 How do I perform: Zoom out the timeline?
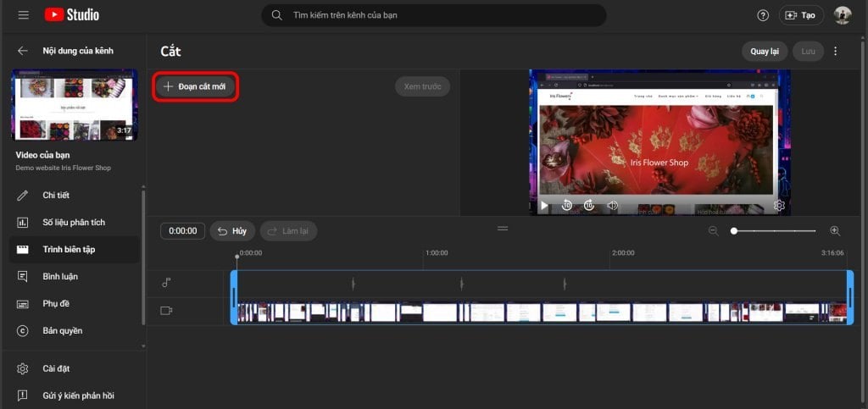tap(714, 231)
